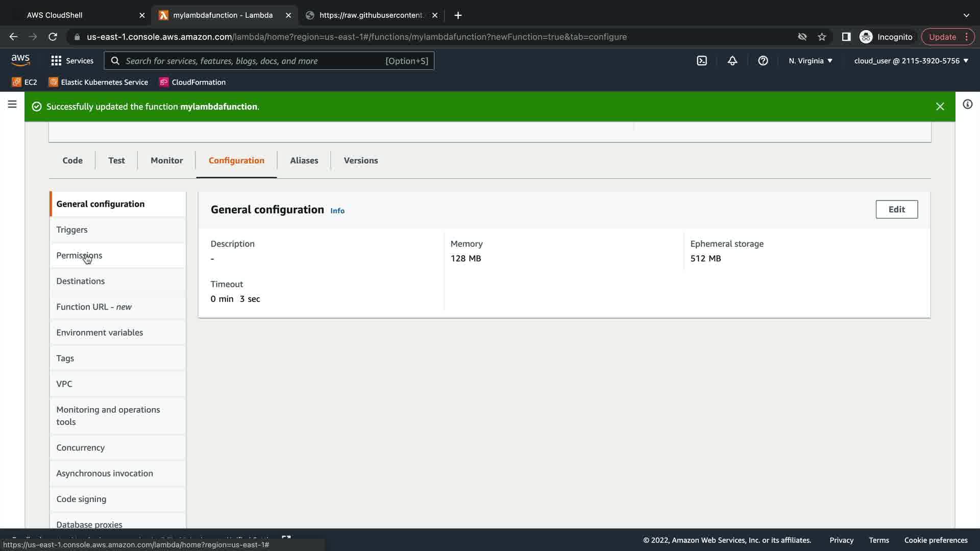Open the AWS help question-mark icon
This screenshot has width=980, height=551.
tap(763, 61)
